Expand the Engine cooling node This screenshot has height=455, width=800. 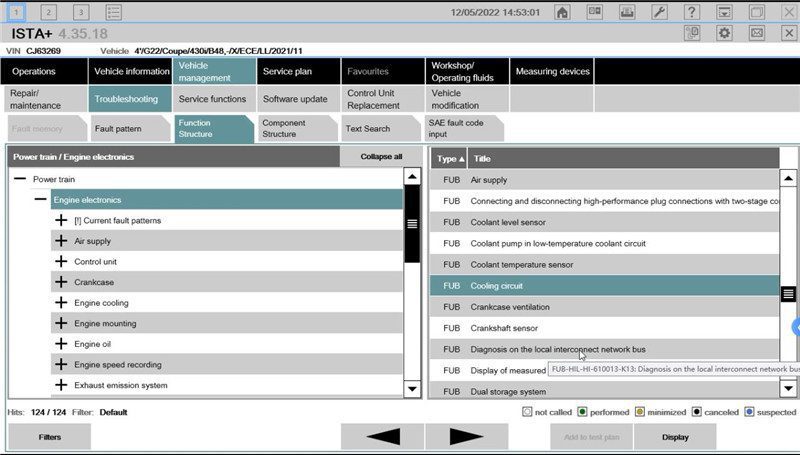[61, 302]
